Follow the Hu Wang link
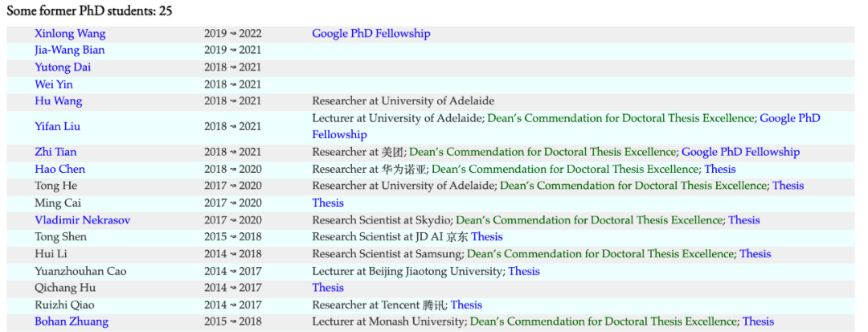 coord(58,101)
